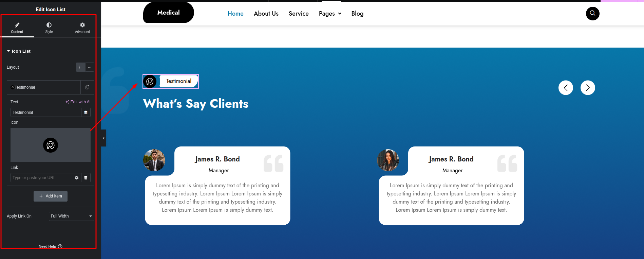The image size is (644, 259).
Task: Select the default vertical list layout
Action: pos(81,67)
